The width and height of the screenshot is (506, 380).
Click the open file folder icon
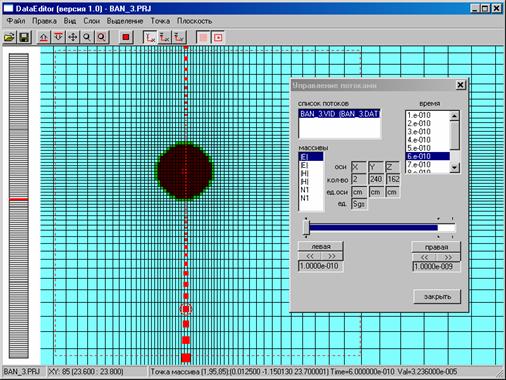click(x=10, y=37)
